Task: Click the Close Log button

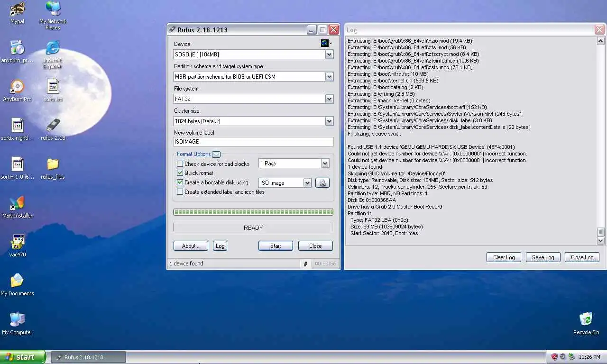Action: click(x=582, y=257)
